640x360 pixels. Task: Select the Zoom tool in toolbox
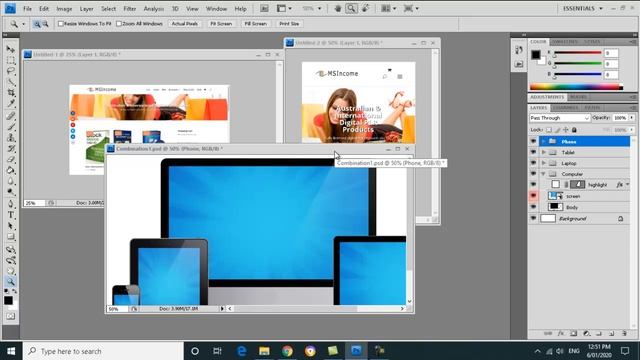(x=11, y=282)
